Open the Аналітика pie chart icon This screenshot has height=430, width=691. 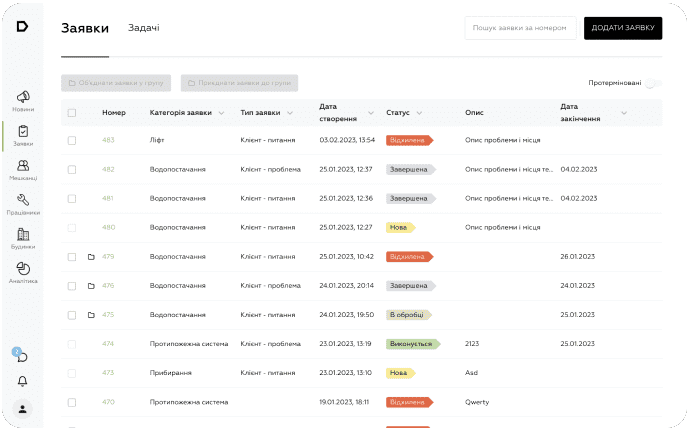pos(23,269)
